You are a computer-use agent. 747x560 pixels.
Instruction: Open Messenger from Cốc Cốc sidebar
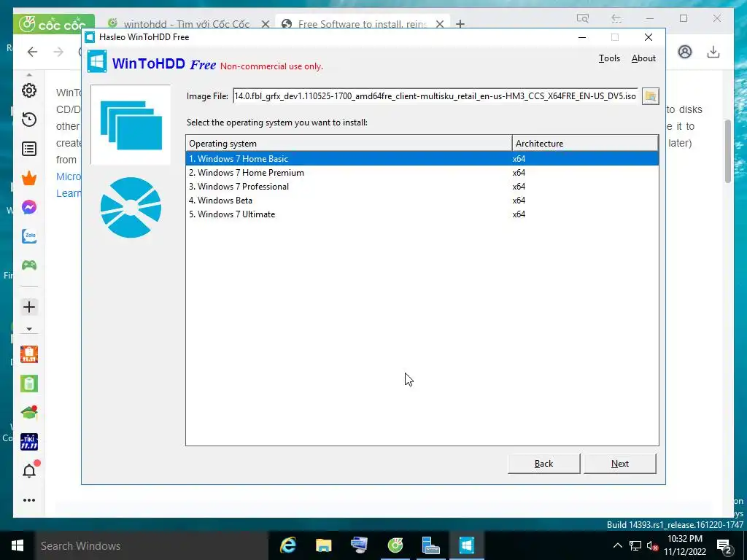pos(29,207)
